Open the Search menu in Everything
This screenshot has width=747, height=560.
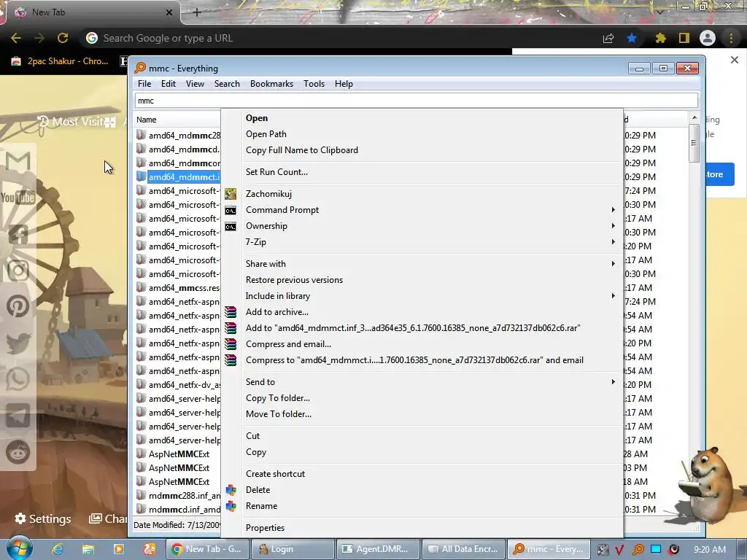[227, 84]
